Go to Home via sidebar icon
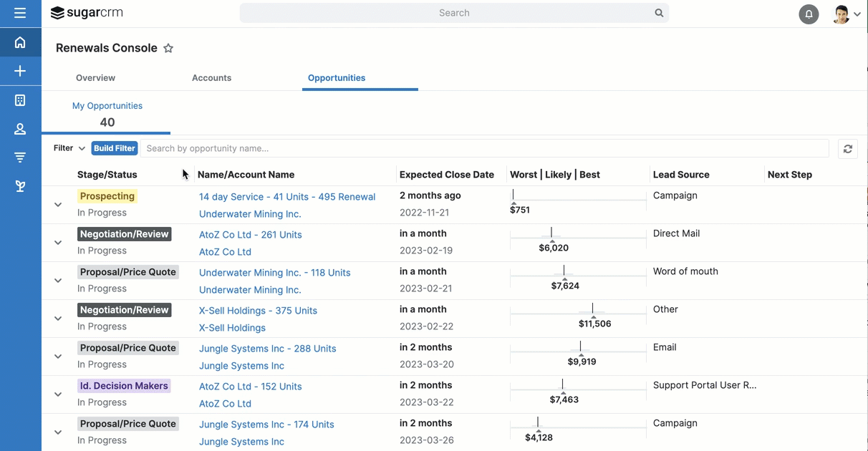Screen dimensions: 868x451 [x=20, y=43]
